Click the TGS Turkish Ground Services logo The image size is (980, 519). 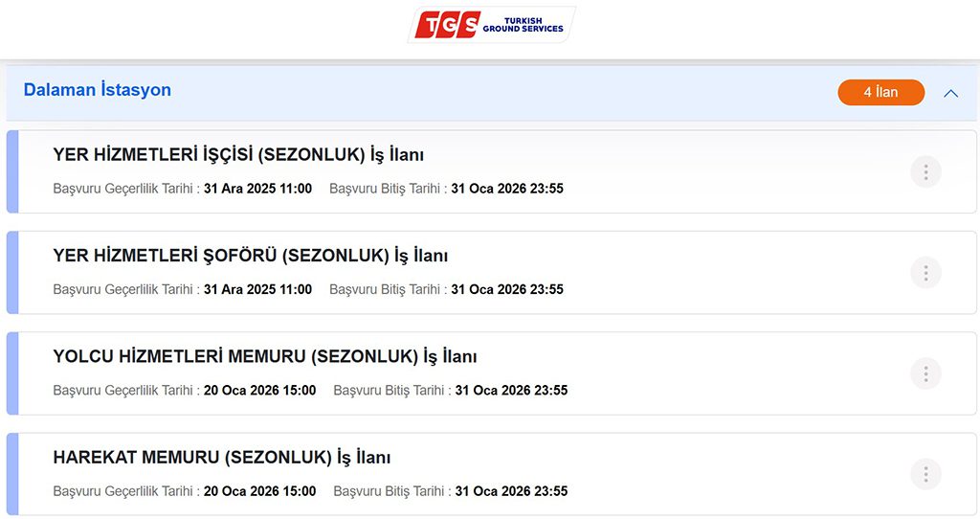pyautogui.click(x=491, y=25)
